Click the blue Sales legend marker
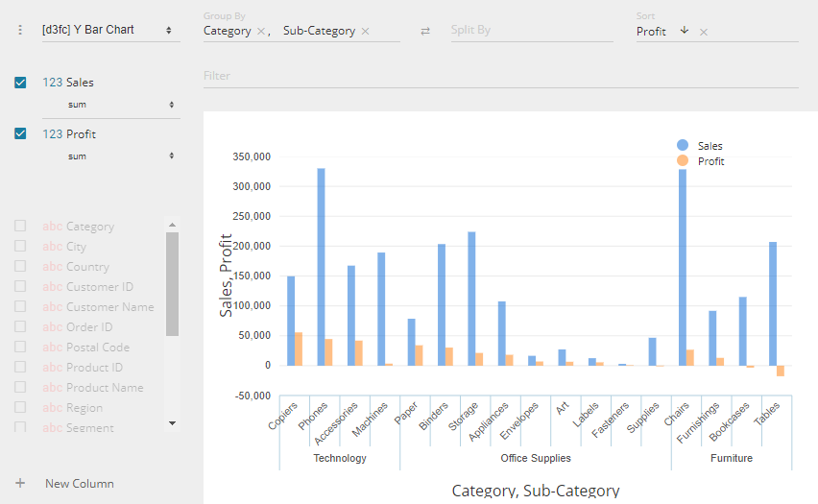Screen dimensions: 818x504 click(x=683, y=145)
